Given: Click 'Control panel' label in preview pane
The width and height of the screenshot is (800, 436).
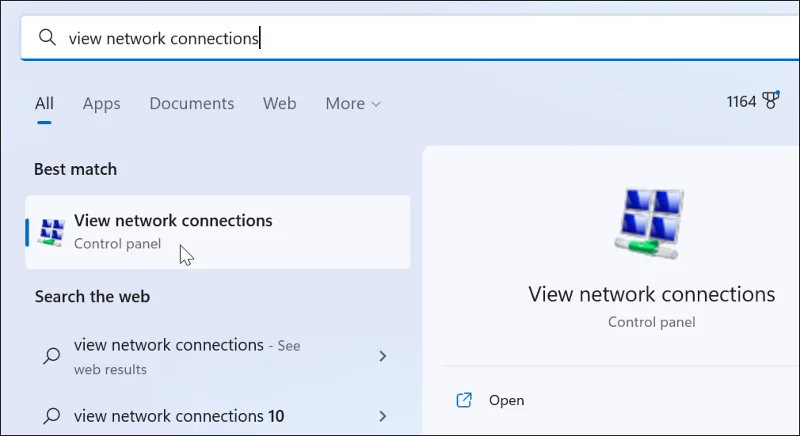Looking at the screenshot, I should [x=652, y=322].
